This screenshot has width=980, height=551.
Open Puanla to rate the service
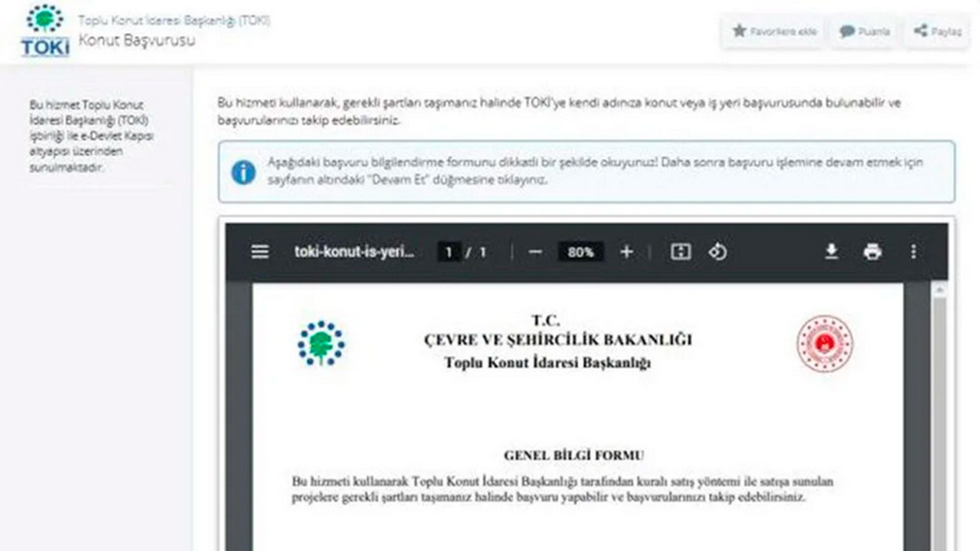(x=863, y=31)
